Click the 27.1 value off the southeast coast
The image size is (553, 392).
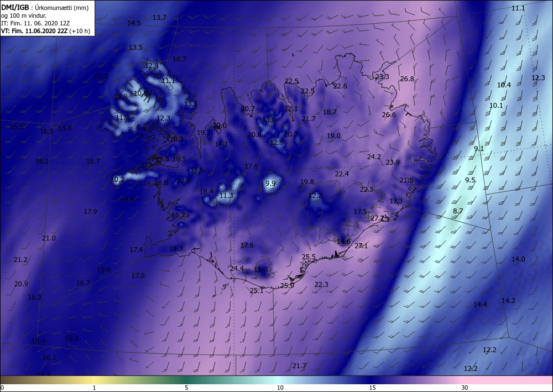click(361, 246)
